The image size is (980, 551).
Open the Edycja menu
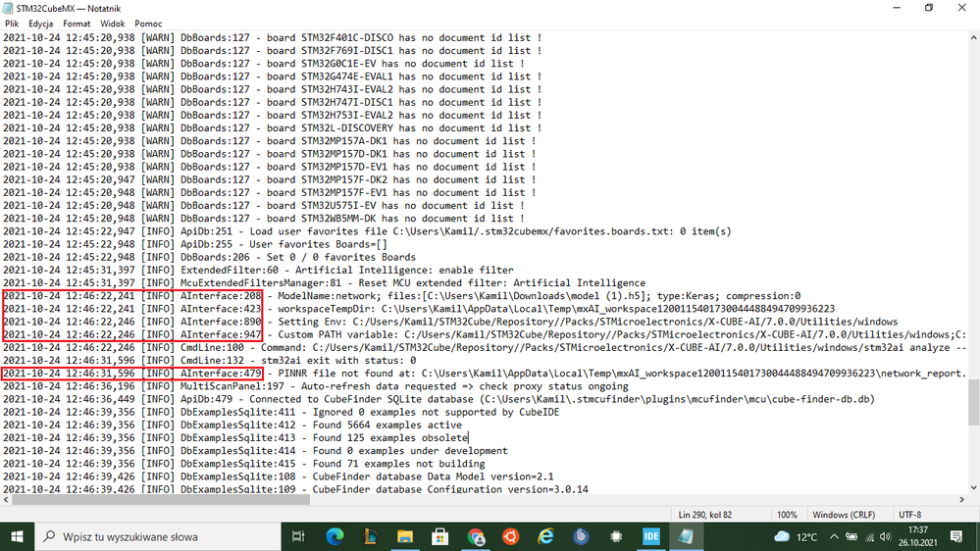pyautogui.click(x=40, y=24)
